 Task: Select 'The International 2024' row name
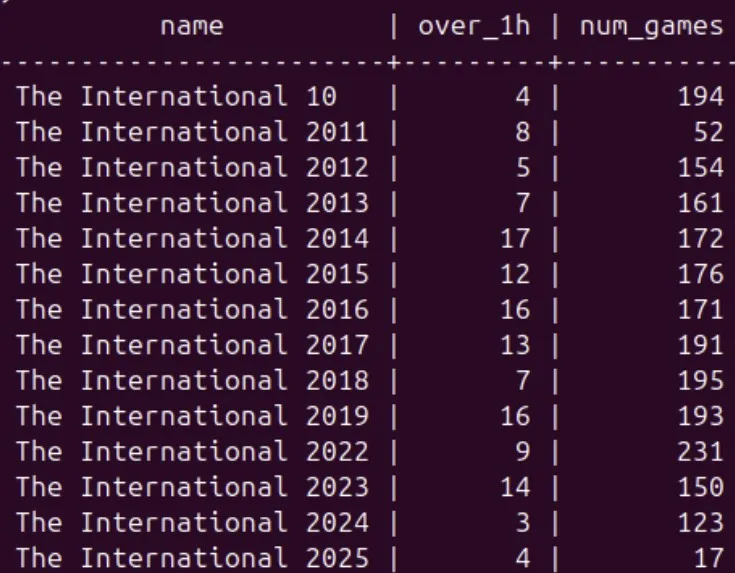192,523
